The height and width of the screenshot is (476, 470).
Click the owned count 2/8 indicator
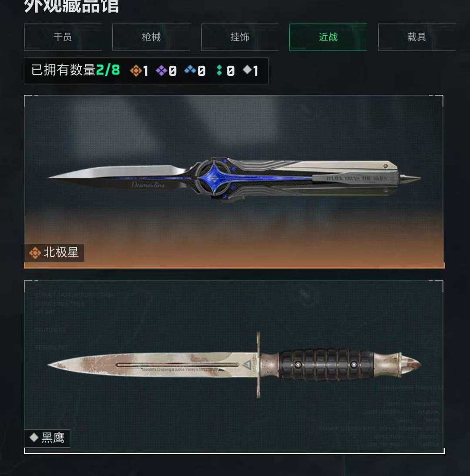(x=108, y=70)
